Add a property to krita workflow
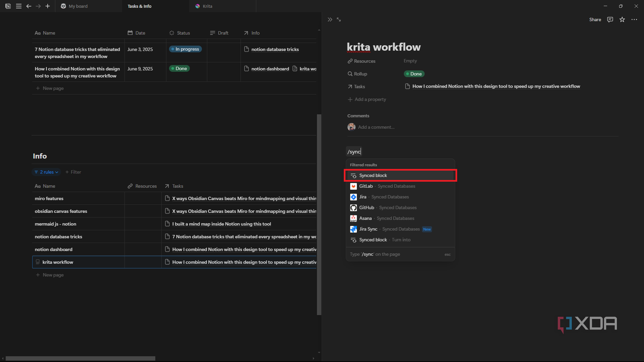 [367, 100]
